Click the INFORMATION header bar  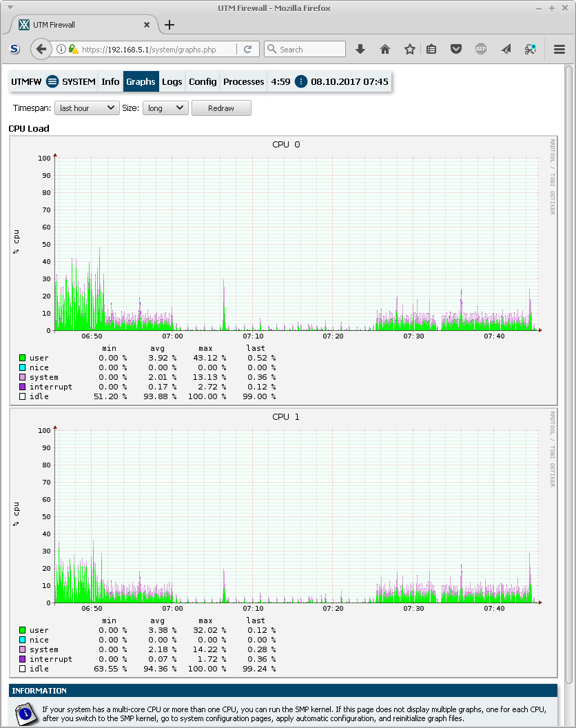pyautogui.click(x=283, y=691)
